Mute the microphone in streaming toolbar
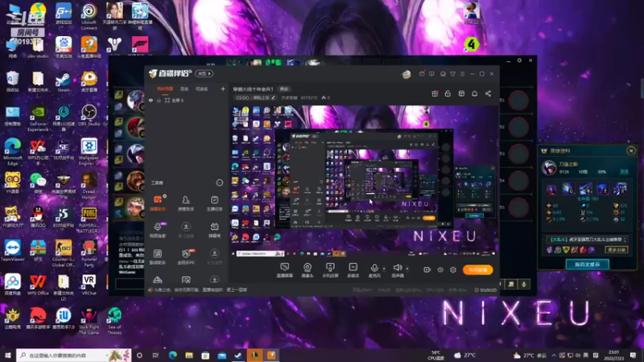This screenshot has height=362, width=644. point(374,270)
